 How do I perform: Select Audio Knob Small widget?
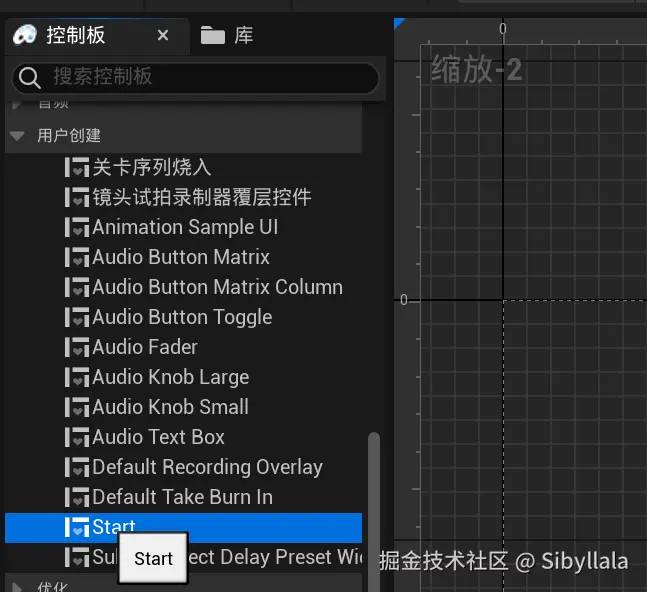(x=183, y=407)
